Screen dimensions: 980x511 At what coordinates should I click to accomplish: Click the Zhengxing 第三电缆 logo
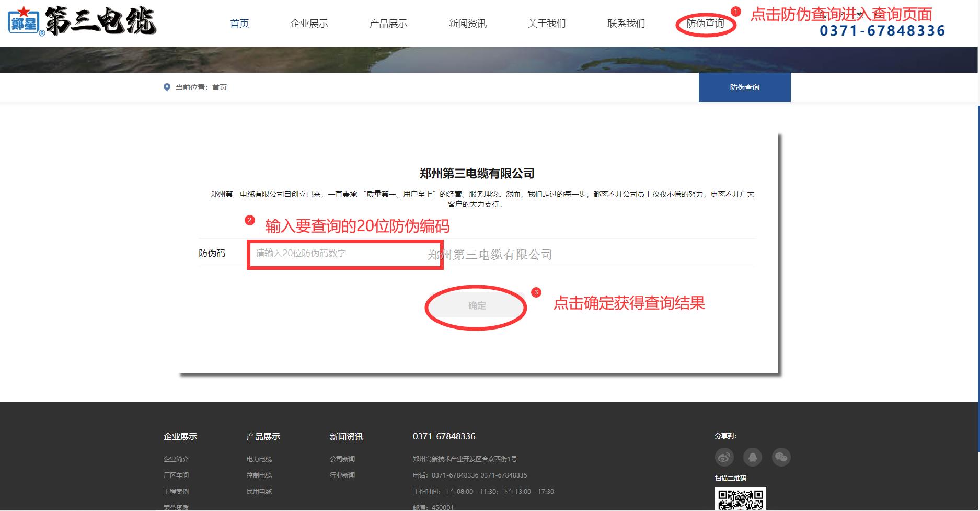[82, 21]
